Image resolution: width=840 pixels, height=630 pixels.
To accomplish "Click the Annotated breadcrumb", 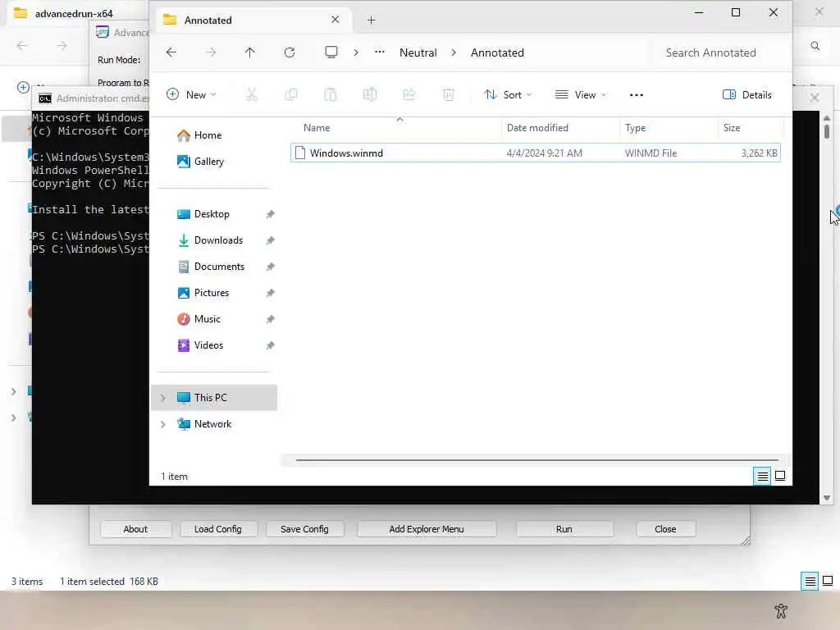I will point(497,52).
